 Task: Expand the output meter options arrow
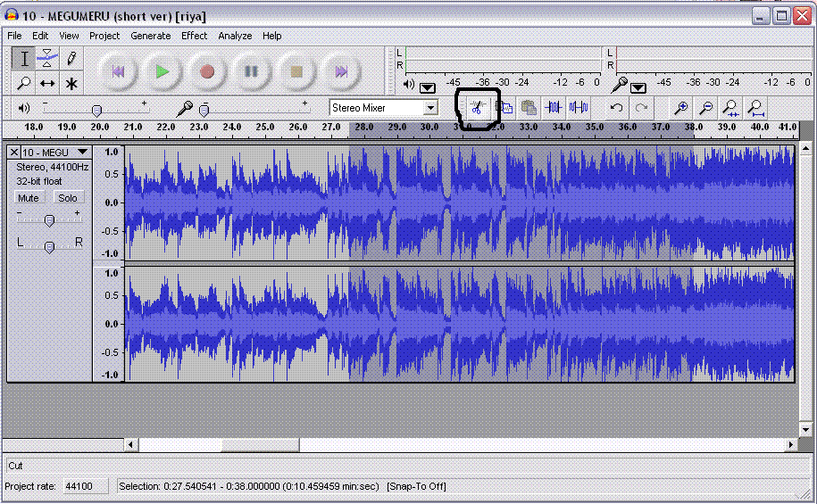pyautogui.click(x=428, y=87)
